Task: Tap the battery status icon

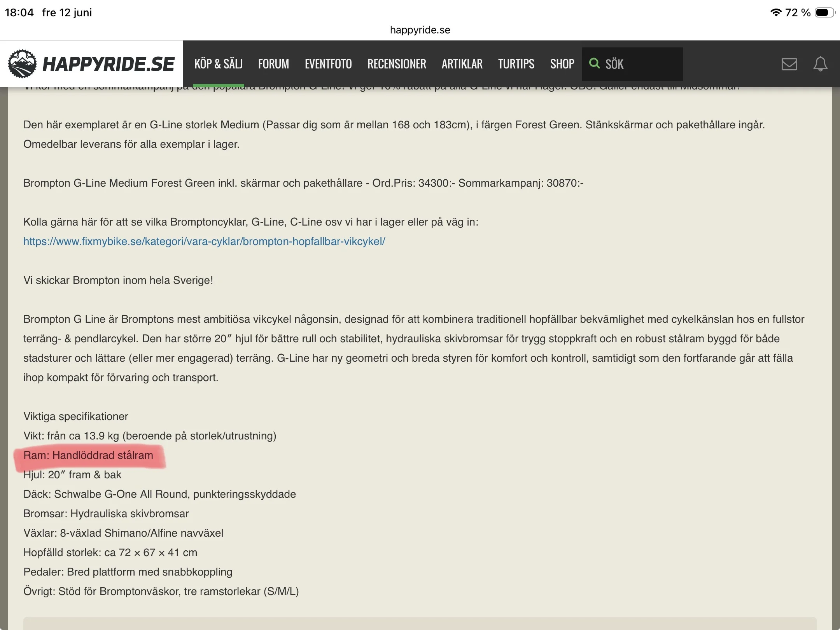Action: [x=825, y=12]
